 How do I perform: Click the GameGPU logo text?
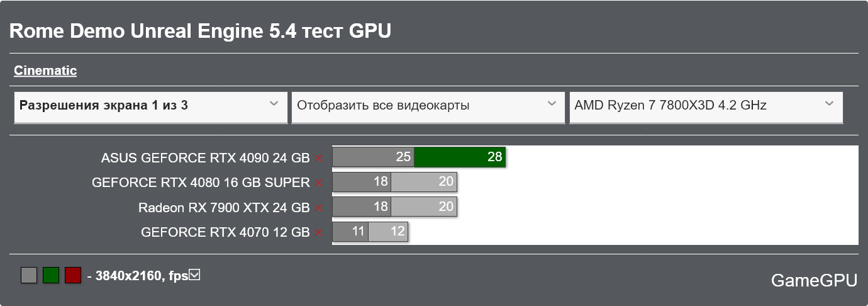[814, 281]
